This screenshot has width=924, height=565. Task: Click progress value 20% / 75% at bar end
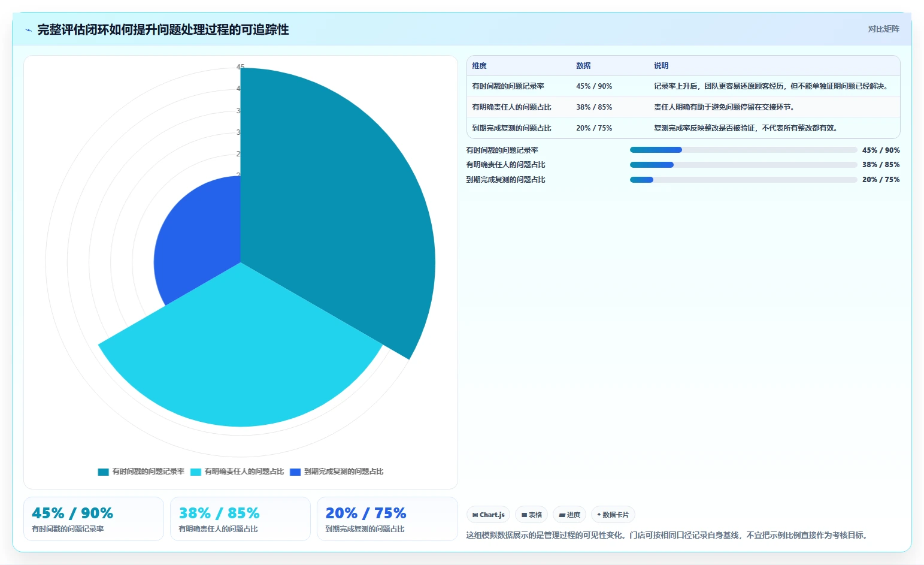coord(881,180)
